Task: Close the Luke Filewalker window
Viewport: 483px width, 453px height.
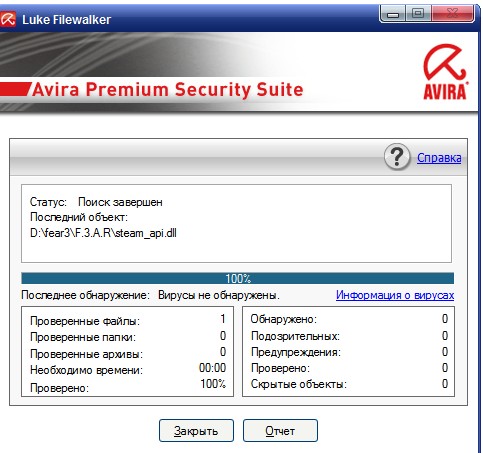Action: tap(452, 14)
